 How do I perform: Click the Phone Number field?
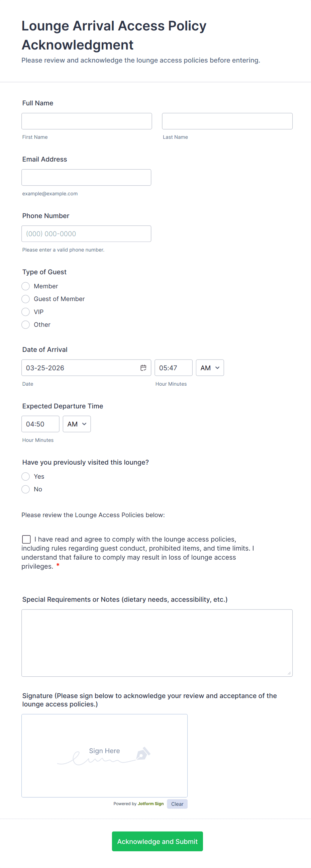(x=86, y=233)
